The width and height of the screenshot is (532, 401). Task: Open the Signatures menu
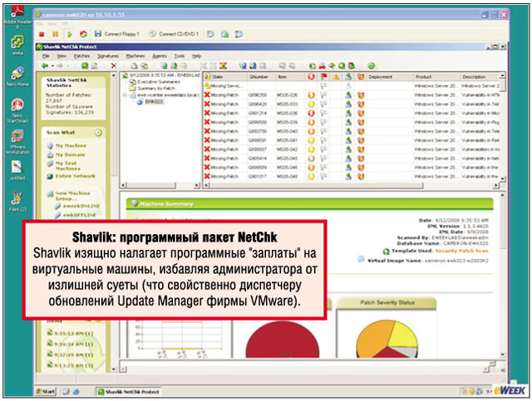[108, 56]
